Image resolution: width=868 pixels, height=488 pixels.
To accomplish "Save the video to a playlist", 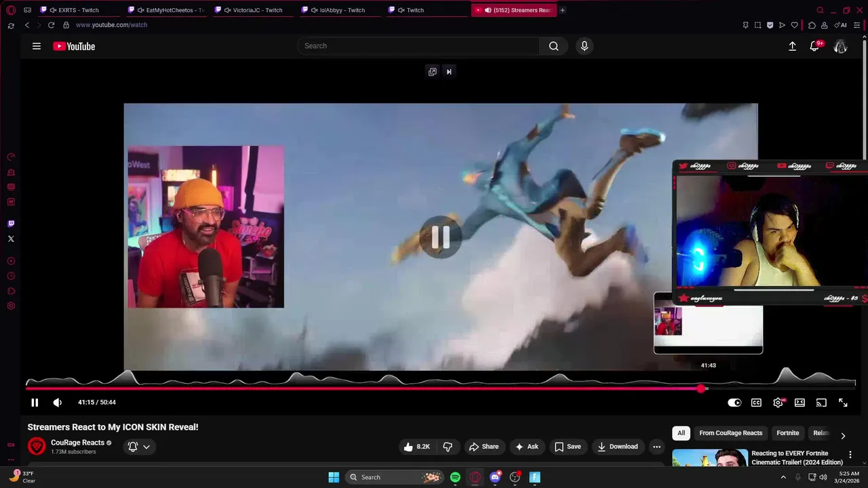I will point(568,447).
